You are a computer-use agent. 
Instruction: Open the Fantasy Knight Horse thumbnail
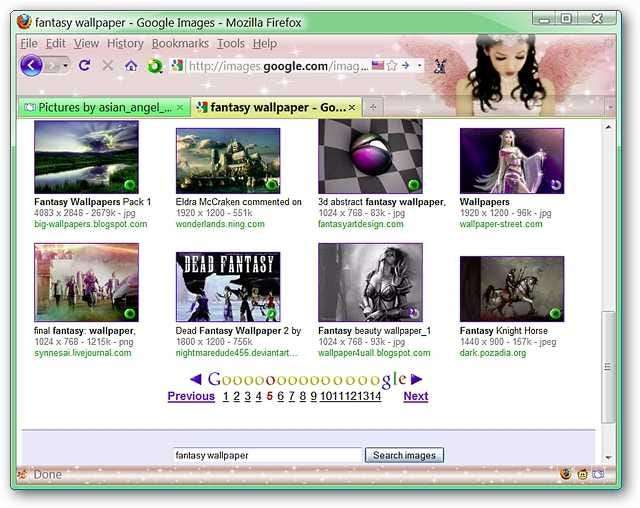pyautogui.click(x=512, y=289)
